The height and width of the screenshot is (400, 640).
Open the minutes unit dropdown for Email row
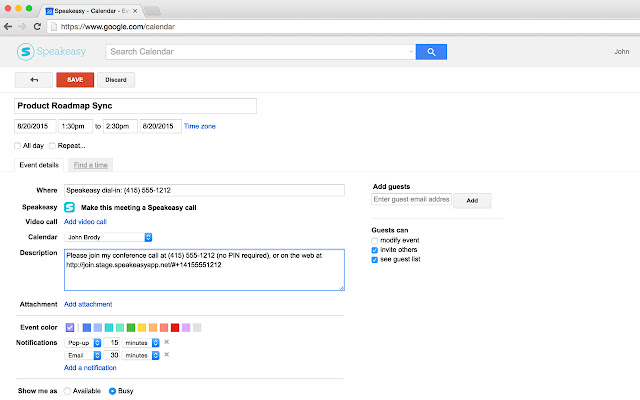[x=141, y=356]
